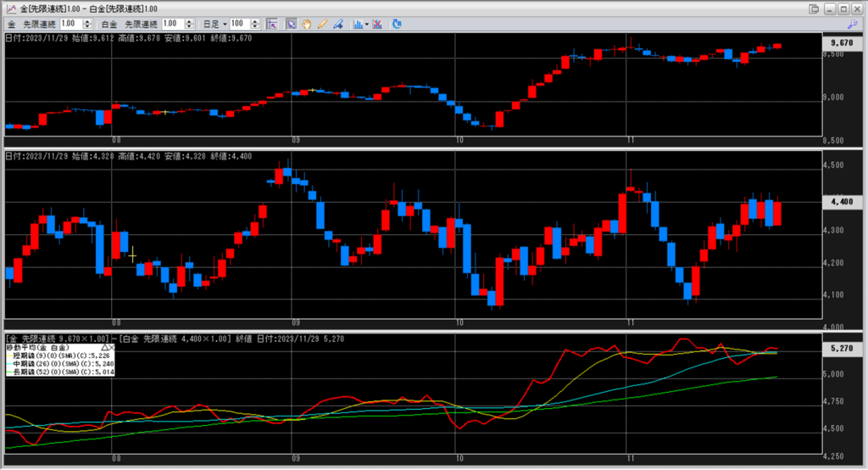Screen dimensions: 868x470
Task: Click the 白金 symbol button in toolbar
Action: (108, 24)
